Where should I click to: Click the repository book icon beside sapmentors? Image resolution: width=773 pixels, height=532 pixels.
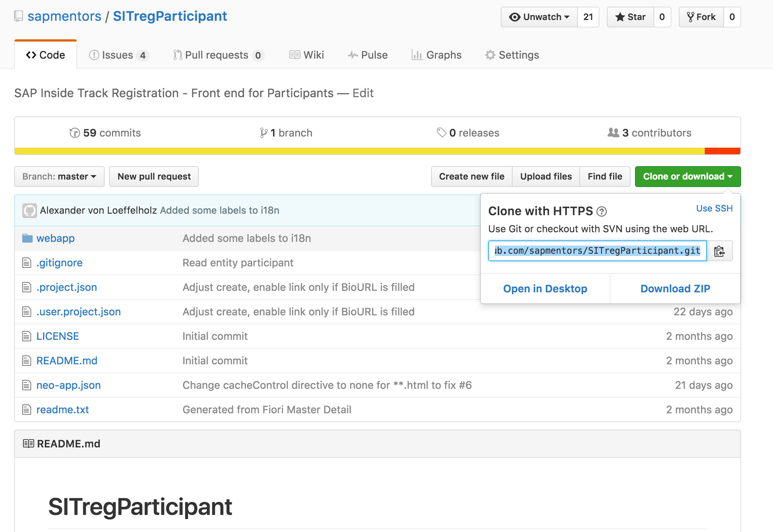(18, 16)
